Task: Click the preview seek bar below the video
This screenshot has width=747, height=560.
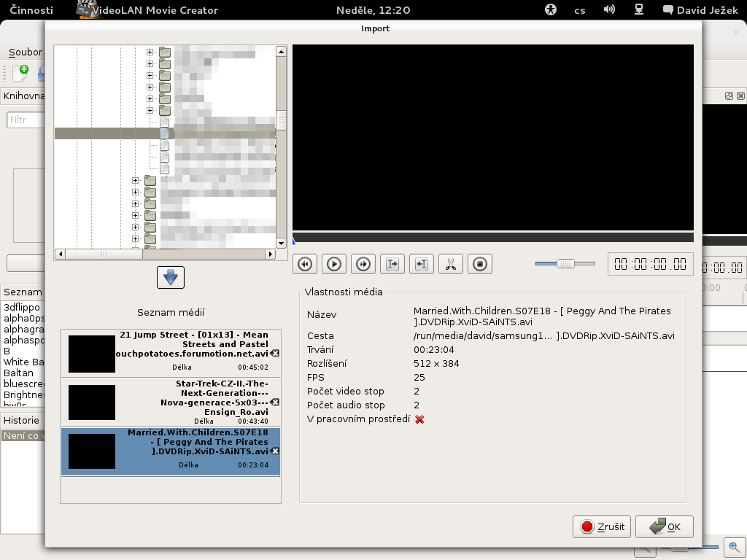Action: point(493,238)
